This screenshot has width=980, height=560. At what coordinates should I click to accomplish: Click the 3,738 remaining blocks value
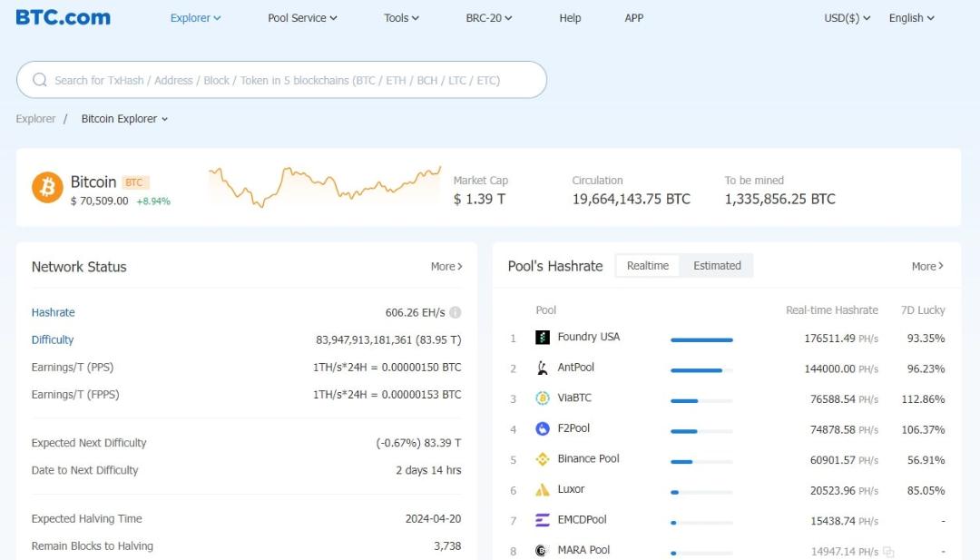click(x=447, y=546)
